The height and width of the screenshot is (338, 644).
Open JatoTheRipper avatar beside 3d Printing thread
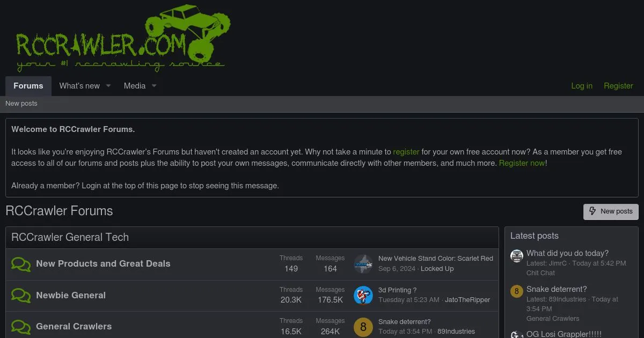pyautogui.click(x=363, y=296)
